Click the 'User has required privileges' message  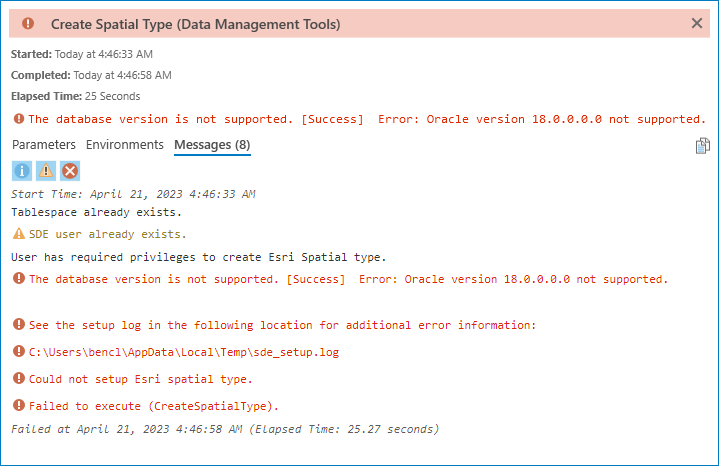(198, 257)
